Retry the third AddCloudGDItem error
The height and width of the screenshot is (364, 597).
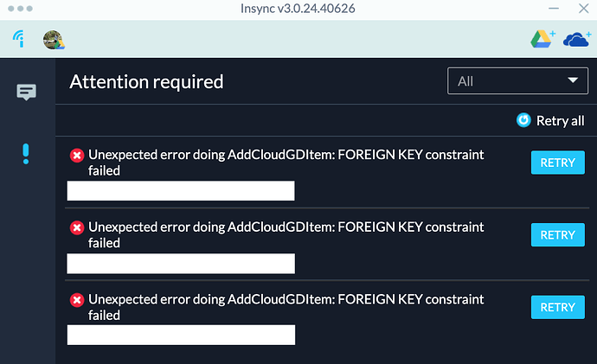click(x=558, y=307)
